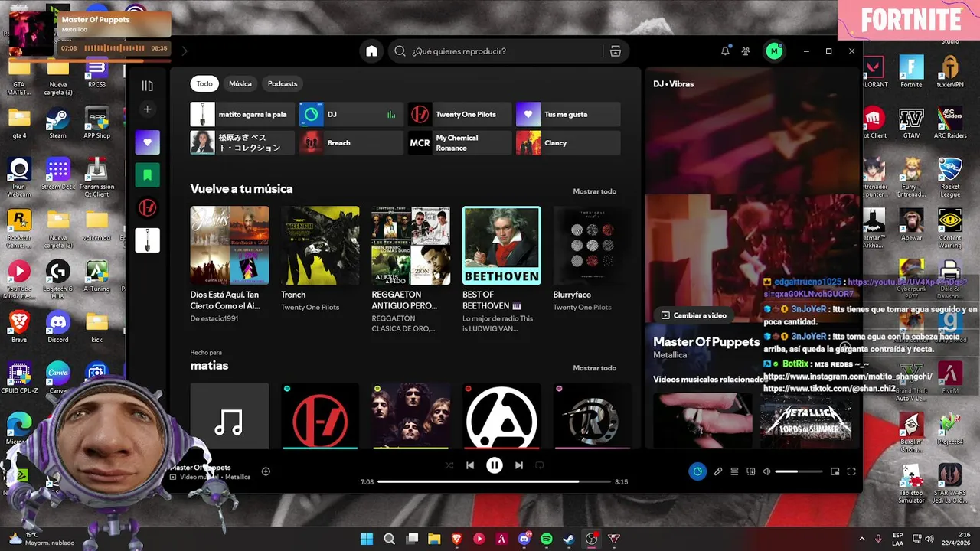Open the DJ shortcut tile
The width and height of the screenshot is (980, 551).
pos(351,115)
